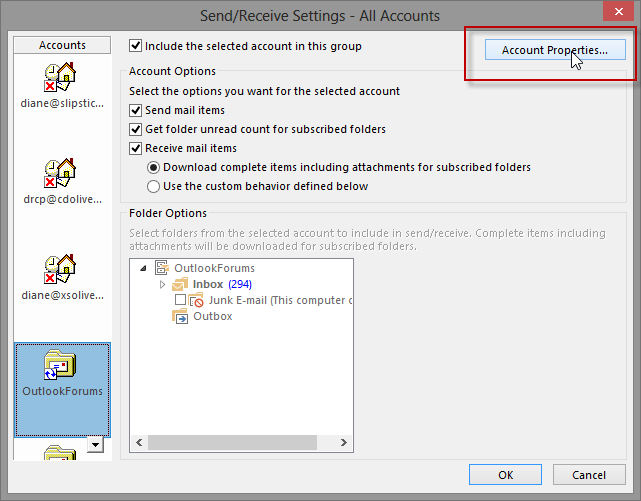Enable the Junk E-mail folder checkbox
Screen dimensions: 641x501
(180, 300)
